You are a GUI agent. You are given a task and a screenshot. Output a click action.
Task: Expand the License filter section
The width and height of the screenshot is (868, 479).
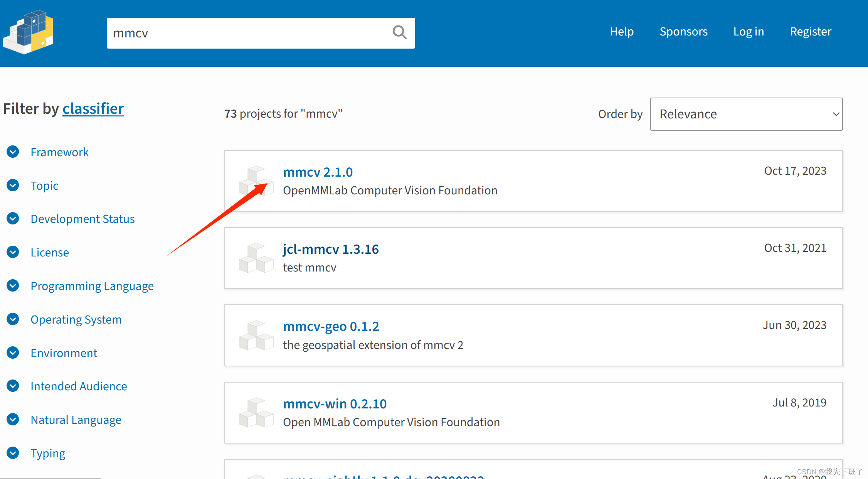pos(13,252)
